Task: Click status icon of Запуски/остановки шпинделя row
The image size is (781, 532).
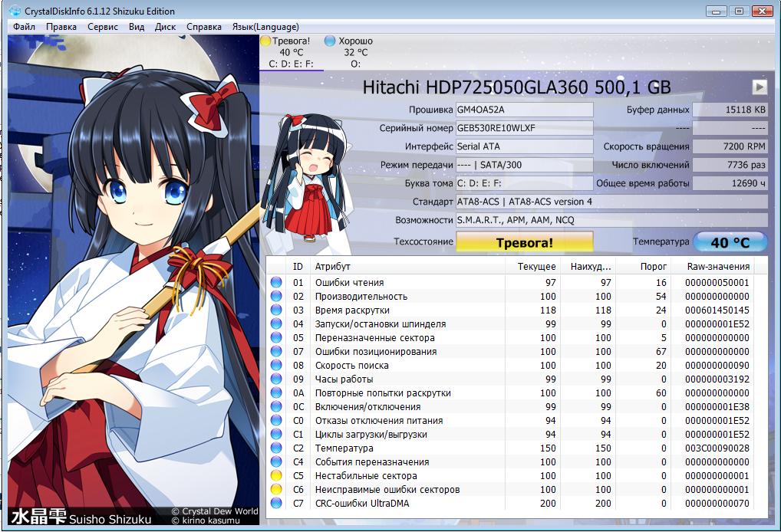Action: [276, 324]
